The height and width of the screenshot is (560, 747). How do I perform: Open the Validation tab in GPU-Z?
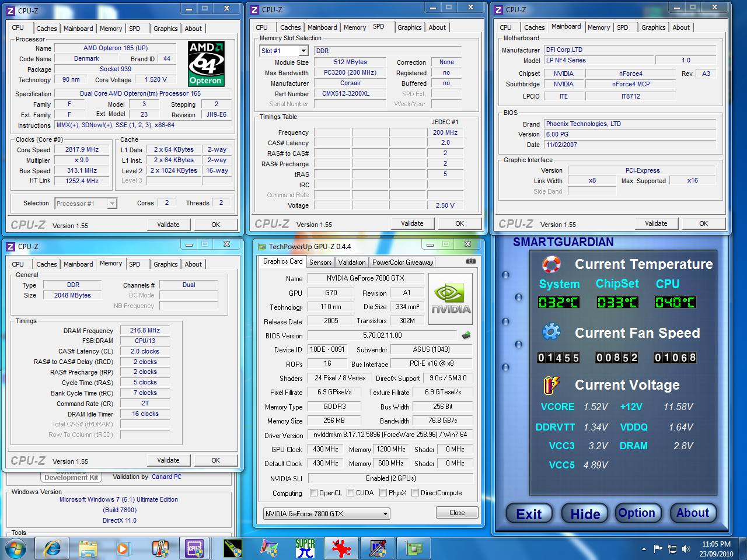[352, 262]
